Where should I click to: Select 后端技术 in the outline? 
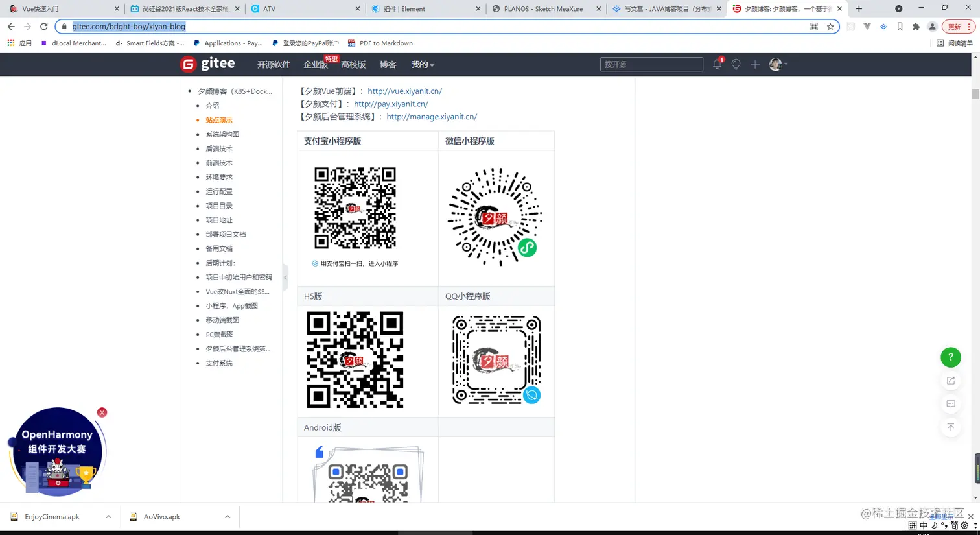[219, 149]
